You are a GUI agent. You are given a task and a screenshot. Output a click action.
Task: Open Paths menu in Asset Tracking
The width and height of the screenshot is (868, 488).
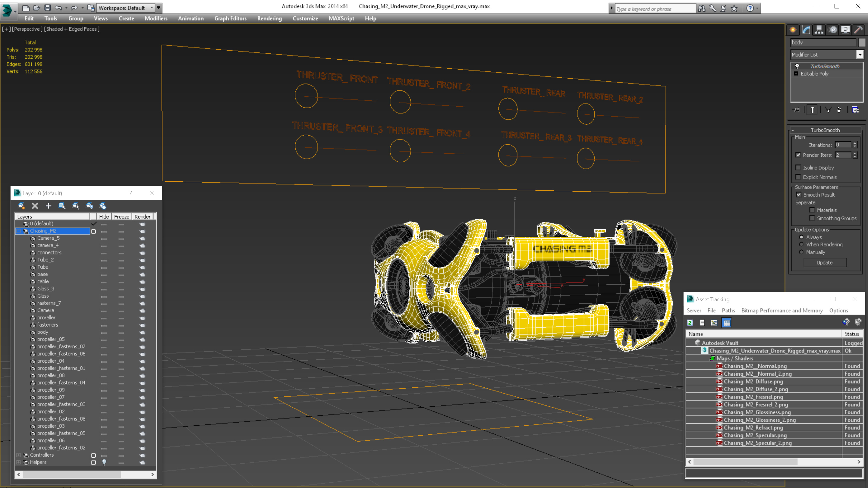(x=728, y=311)
